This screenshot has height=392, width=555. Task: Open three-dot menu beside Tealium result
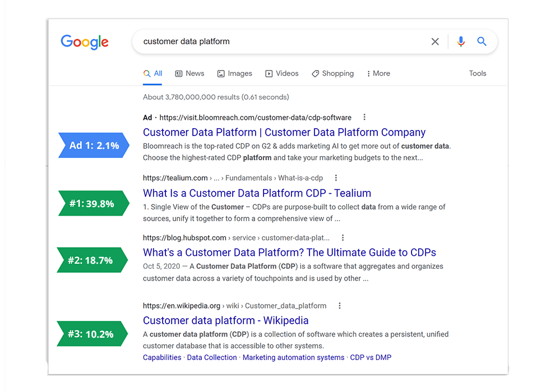coord(336,178)
